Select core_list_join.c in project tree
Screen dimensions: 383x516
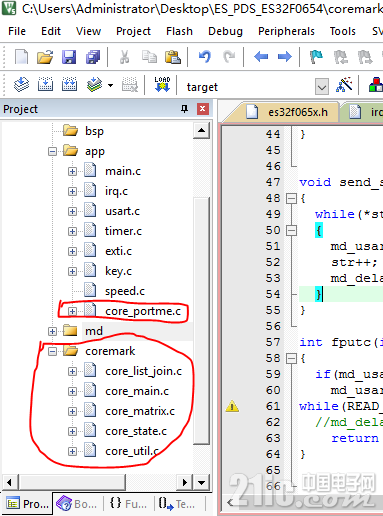click(x=144, y=371)
